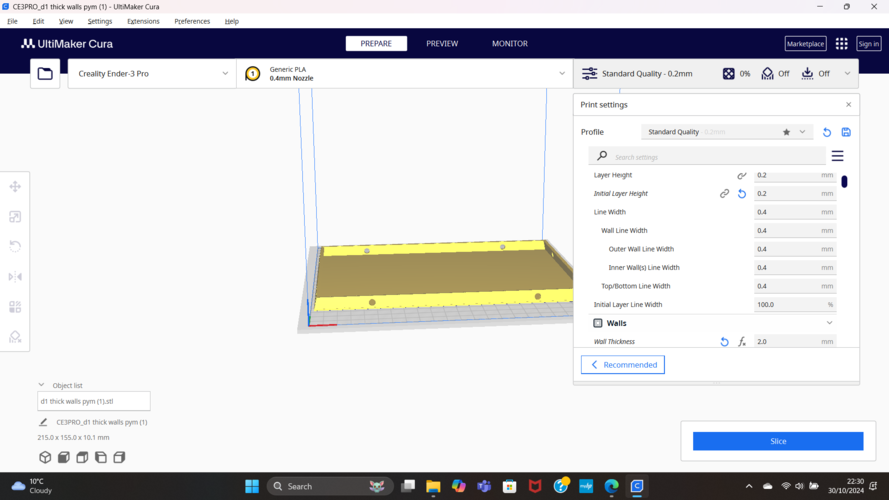889x500 pixels.
Task: Click the save profile floppy disk icon
Action: click(846, 132)
